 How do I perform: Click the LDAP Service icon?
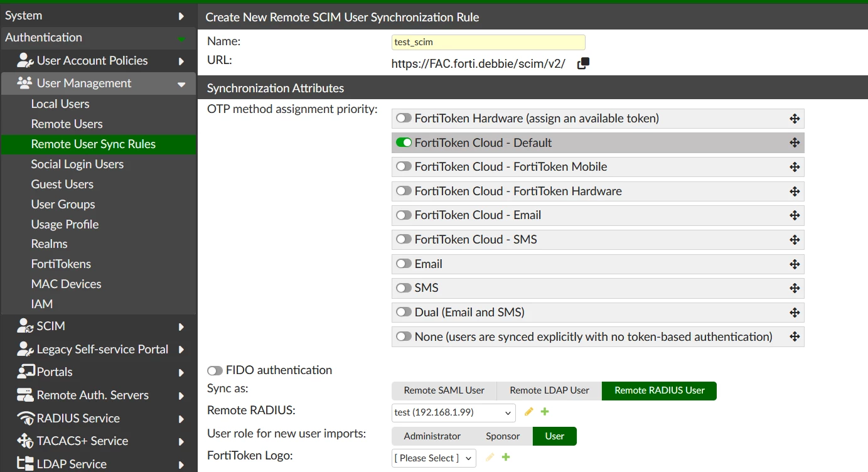point(25,464)
